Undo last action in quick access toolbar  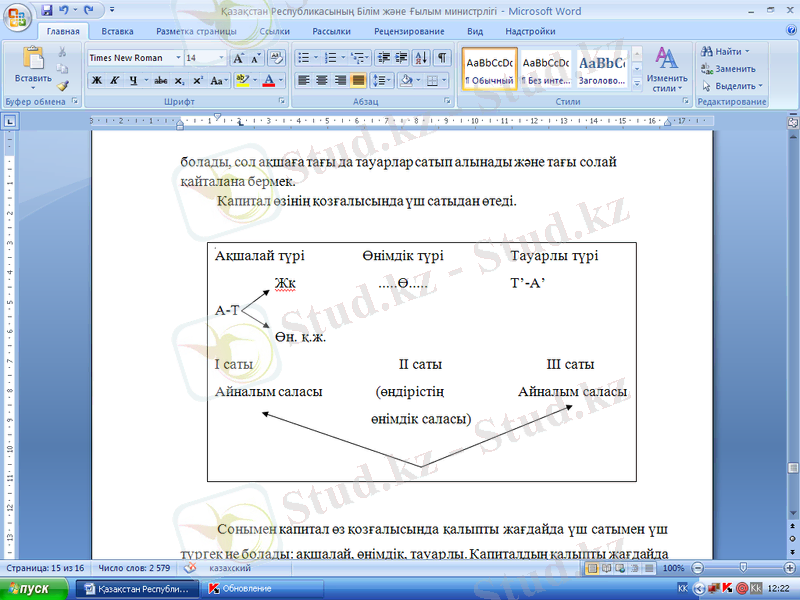click(x=64, y=10)
